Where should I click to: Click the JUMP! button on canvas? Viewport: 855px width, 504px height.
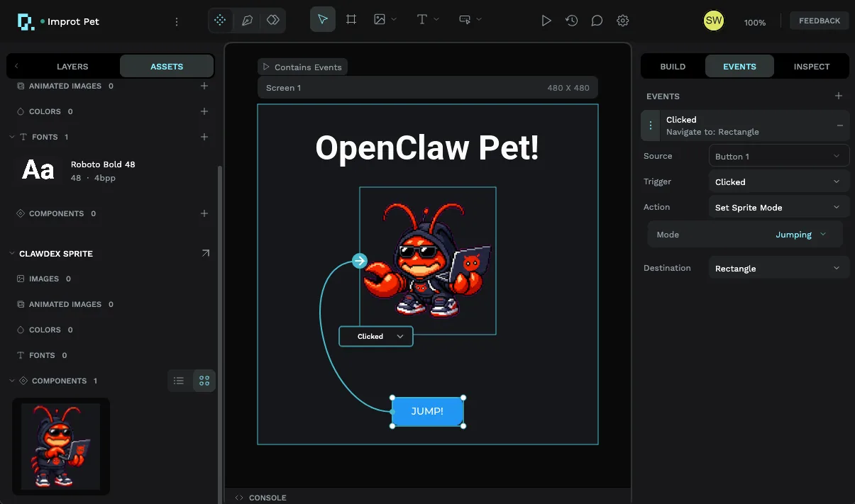428,411
